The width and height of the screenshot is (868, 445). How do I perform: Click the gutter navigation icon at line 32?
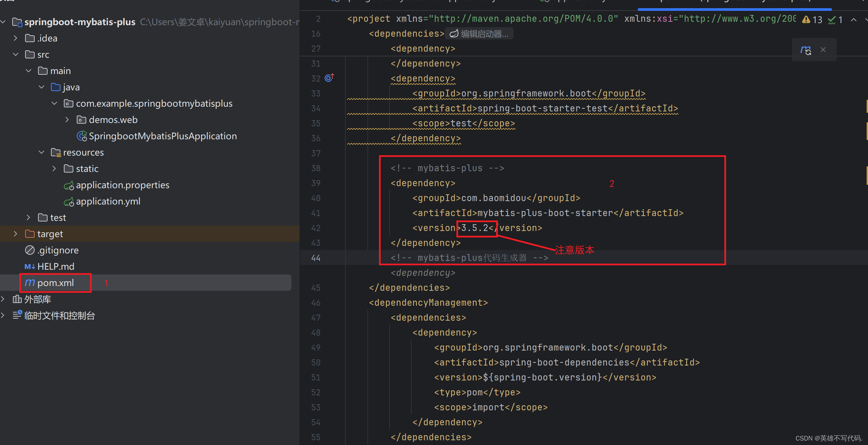[329, 78]
